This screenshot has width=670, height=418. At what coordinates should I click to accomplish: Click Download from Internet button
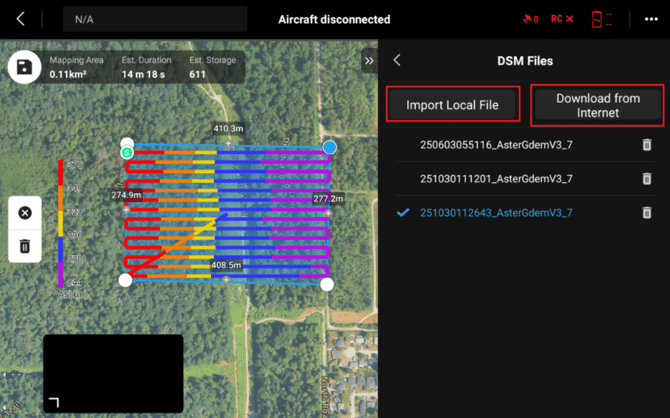click(598, 105)
